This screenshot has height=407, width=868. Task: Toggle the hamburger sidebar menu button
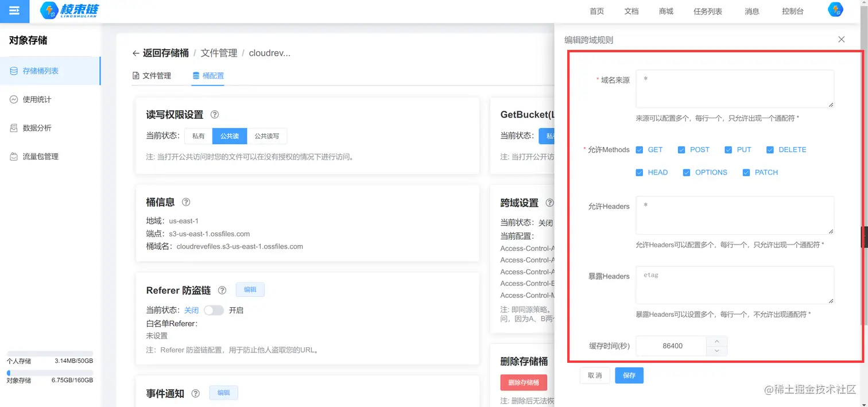(x=14, y=11)
